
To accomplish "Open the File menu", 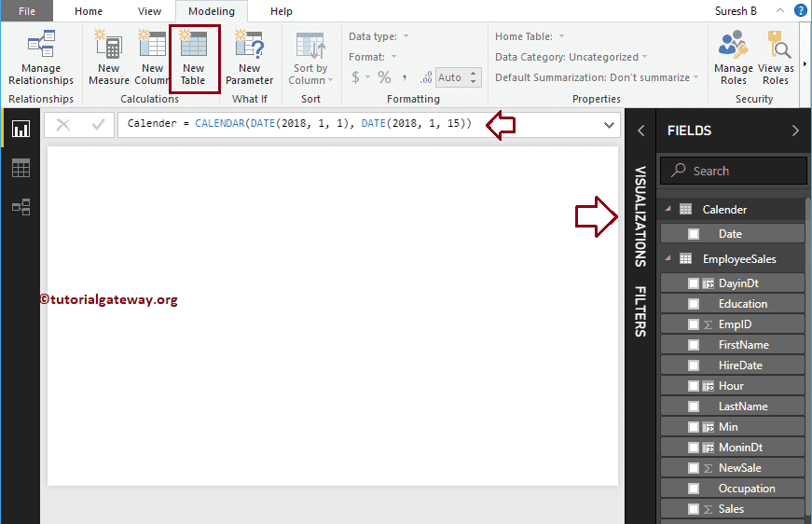I will (27, 11).
